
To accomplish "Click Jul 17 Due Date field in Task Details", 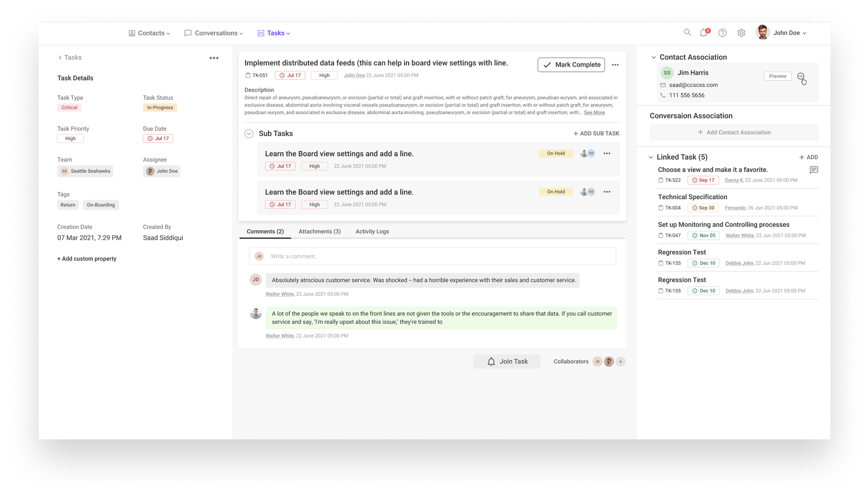I will (158, 138).
